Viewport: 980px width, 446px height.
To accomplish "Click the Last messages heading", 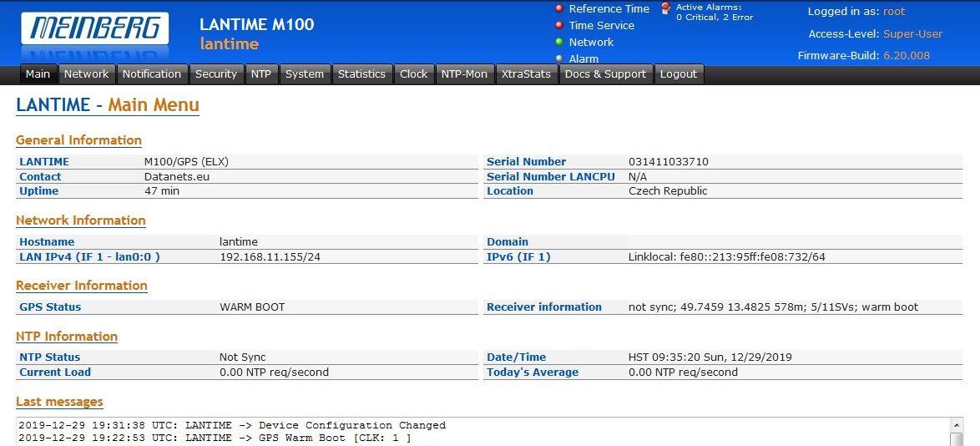I will tap(59, 402).
